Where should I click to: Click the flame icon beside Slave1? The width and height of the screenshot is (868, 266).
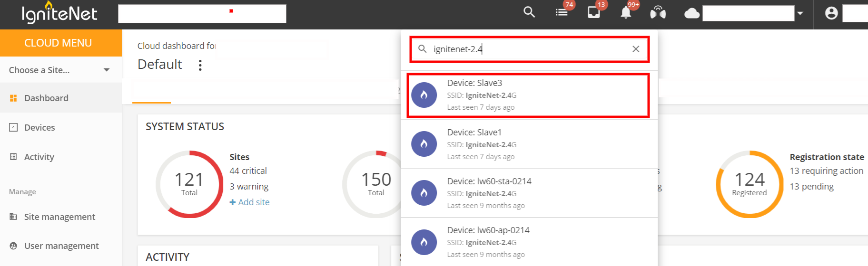coord(424,144)
